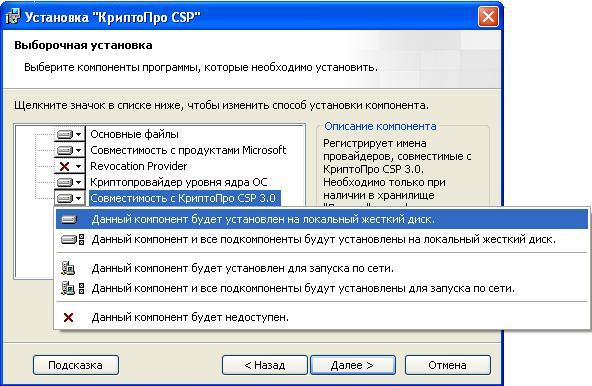
Task: Click disk-with-subcomponents icon in menu
Action: [x=72, y=239]
